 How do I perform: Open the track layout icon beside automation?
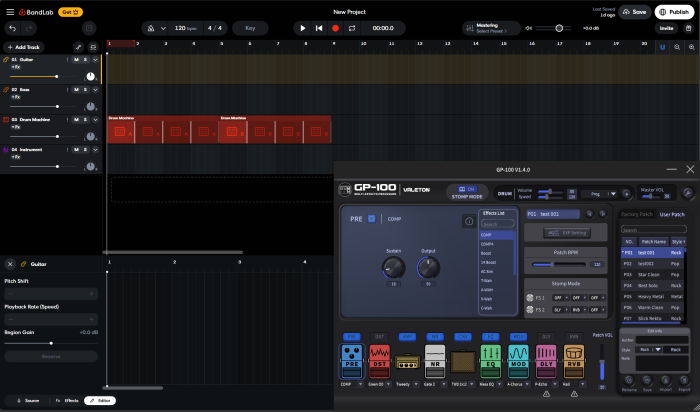(93, 47)
